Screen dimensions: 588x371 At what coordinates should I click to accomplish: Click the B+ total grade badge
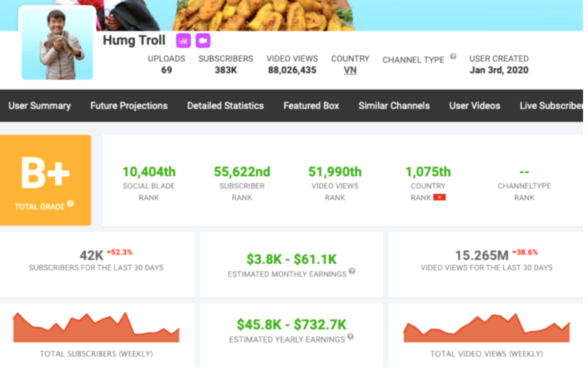(45, 180)
